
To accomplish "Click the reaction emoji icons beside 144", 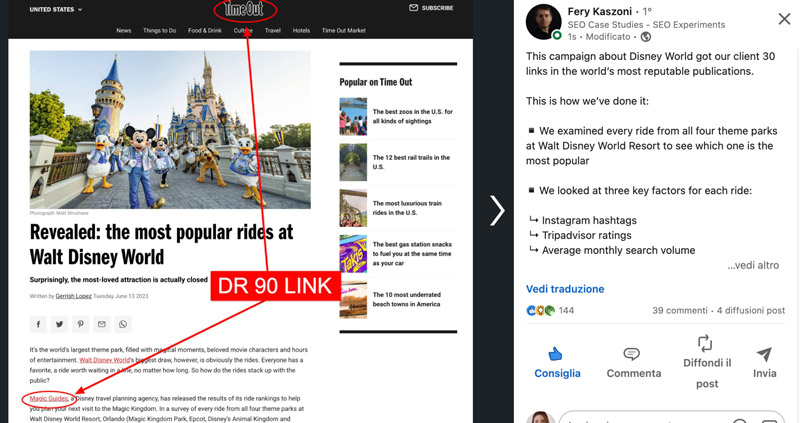I will tap(540, 310).
